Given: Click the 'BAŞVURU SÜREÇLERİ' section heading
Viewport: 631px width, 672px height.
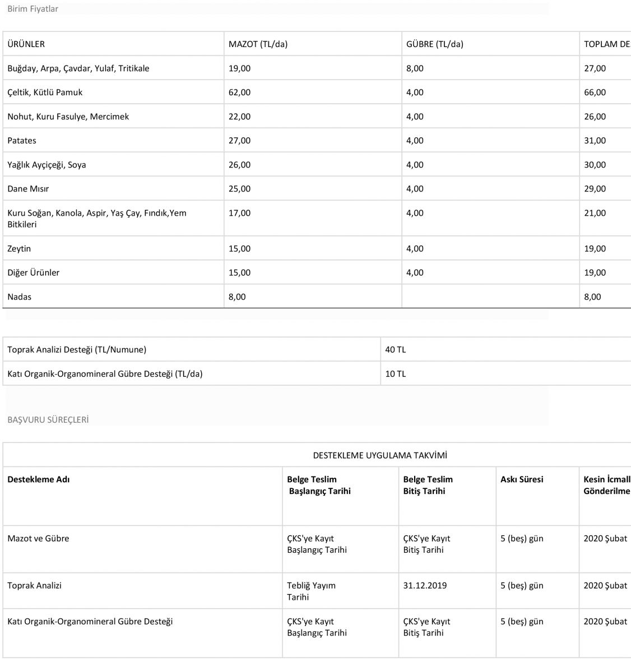Looking at the screenshot, I should pos(48,419).
